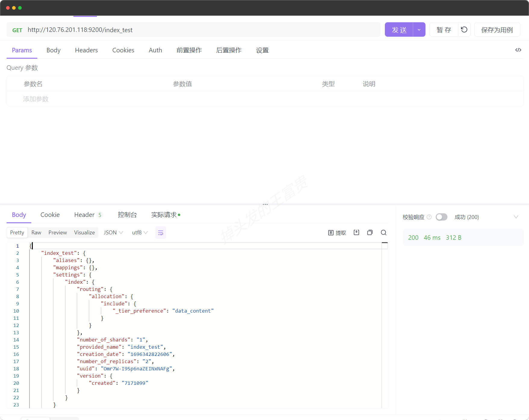Open 后置操作 post-processors tab

(x=229, y=50)
